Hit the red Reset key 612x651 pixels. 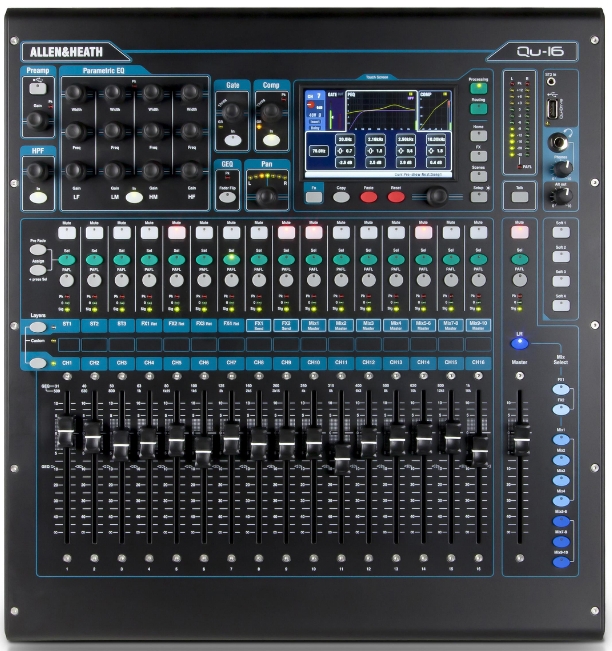click(396, 197)
